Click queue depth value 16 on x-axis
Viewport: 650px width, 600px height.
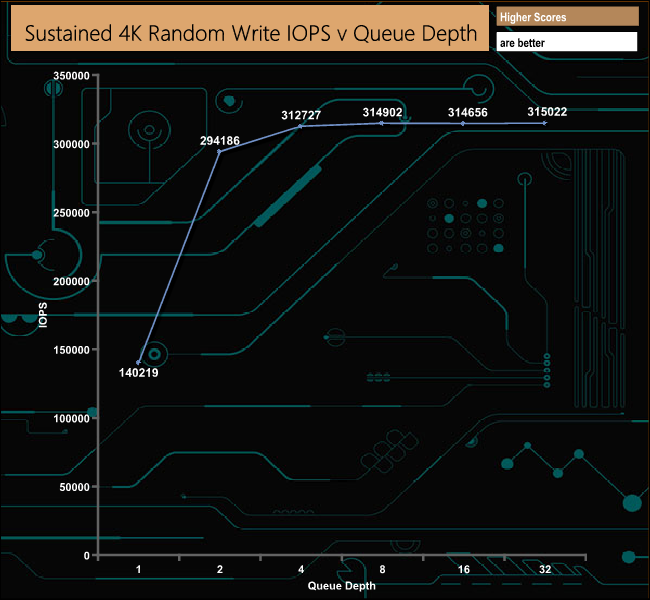[x=463, y=569]
